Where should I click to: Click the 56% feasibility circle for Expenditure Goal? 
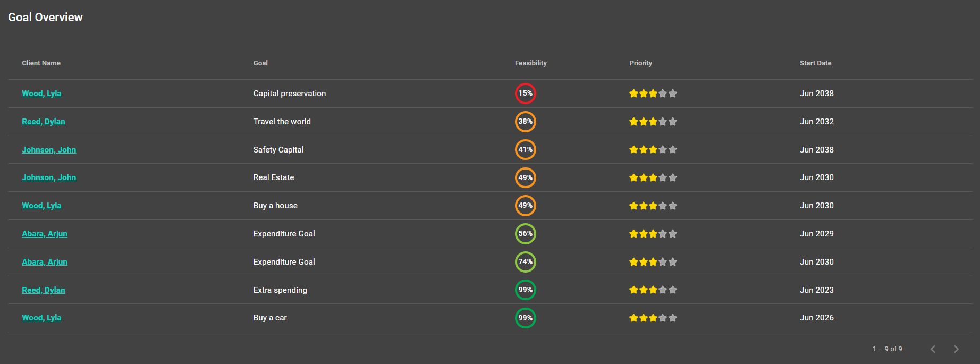[x=525, y=234]
